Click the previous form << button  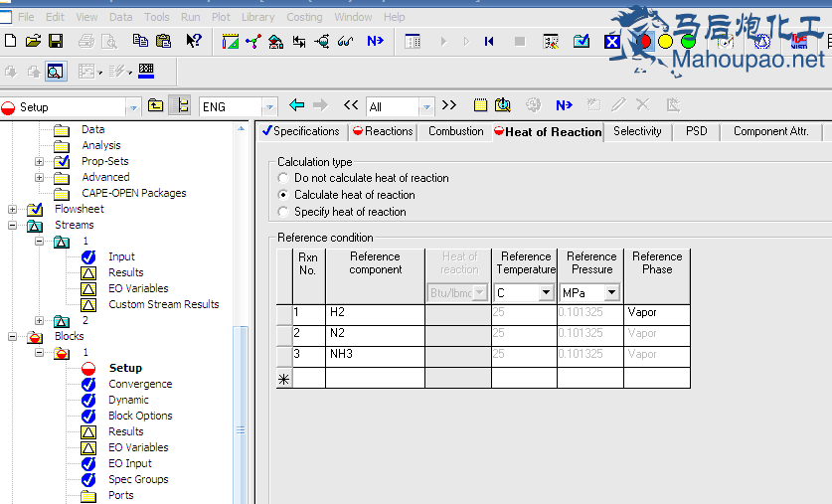(351, 105)
